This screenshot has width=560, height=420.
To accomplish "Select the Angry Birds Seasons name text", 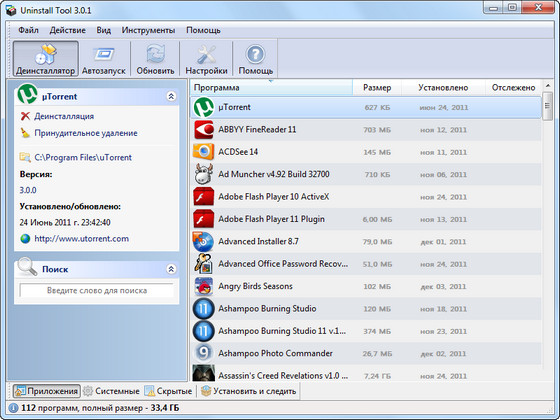I will pos(255,286).
